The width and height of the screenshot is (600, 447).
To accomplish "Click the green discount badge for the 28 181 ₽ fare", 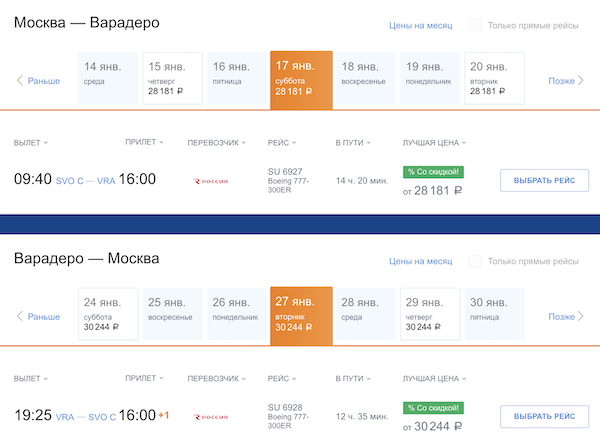I will point(433,172).
